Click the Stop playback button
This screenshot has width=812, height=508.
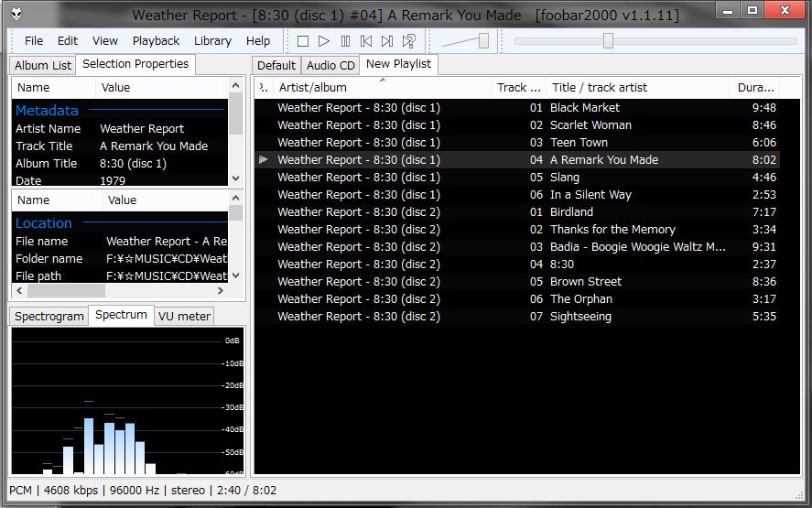click(303, 41)
